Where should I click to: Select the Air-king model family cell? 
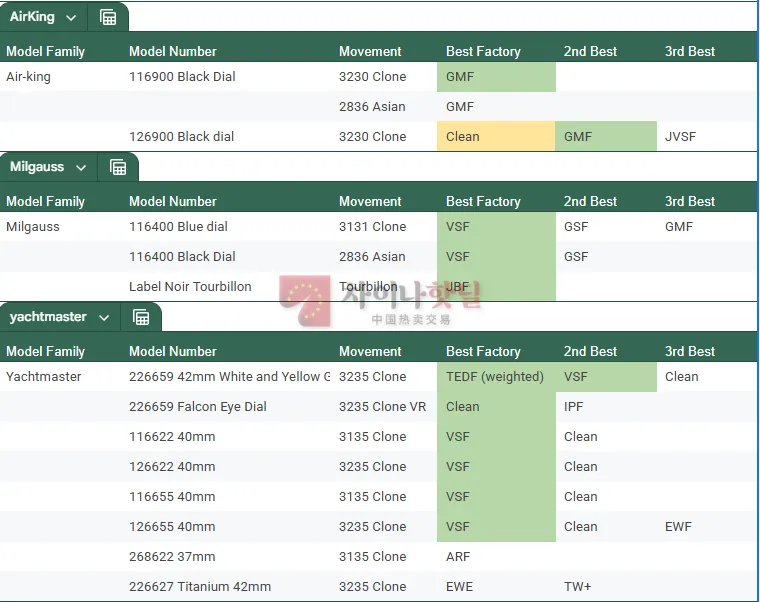(x=28, y=77)
